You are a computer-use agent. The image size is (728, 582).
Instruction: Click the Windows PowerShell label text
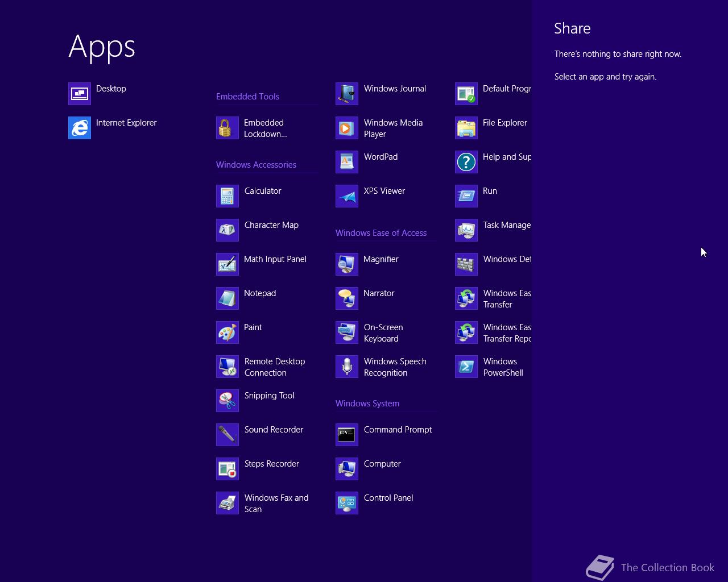[x=503, y=367]
